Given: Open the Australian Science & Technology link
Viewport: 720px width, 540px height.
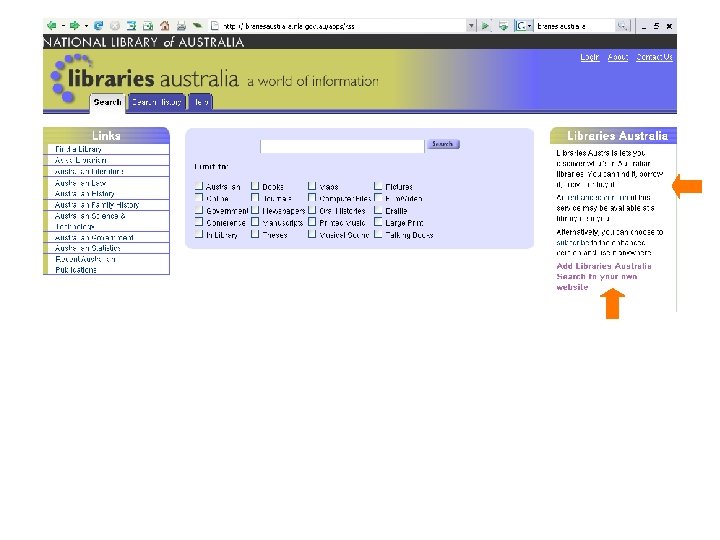Looking at the screenshot, I should pyautogui.click(x=90, y=221).
